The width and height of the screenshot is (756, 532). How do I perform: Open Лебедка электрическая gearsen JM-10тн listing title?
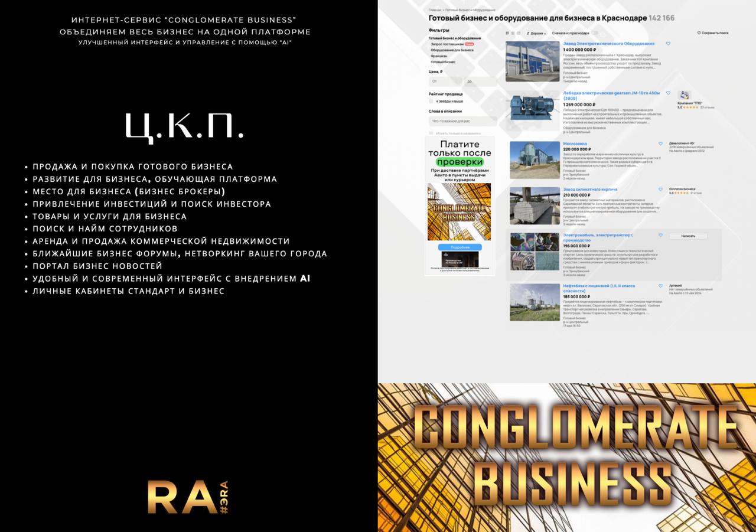(611, 95)
